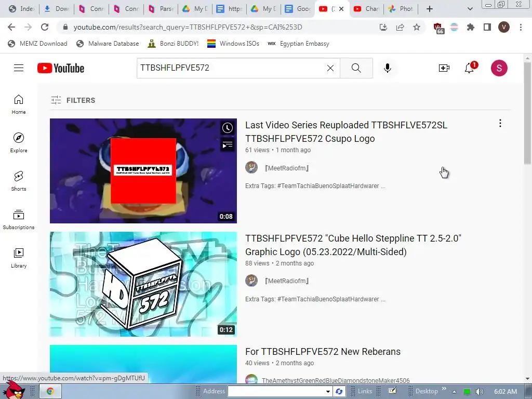Open Bonzi BUDDY! bookmark
Viewport: 532px width, 399px height.
pyautogui.click(x=174, y=44)
